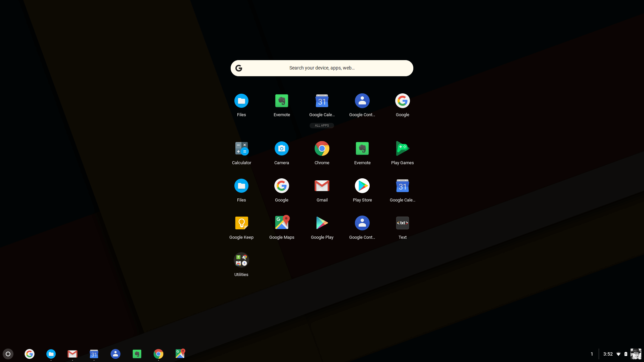
Task: Open Gmail from the shelf
Action: [73, 354]
